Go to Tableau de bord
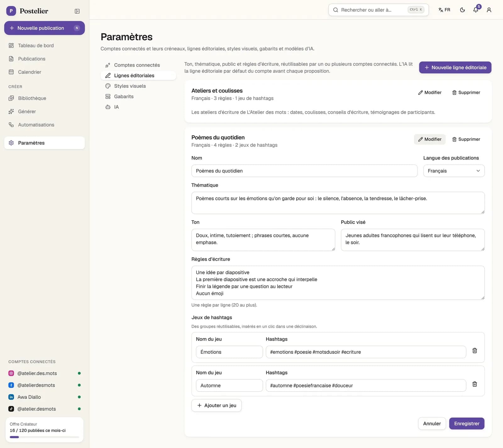The width and height of the screenshot is (503, 448). click(x=44, y=46)
